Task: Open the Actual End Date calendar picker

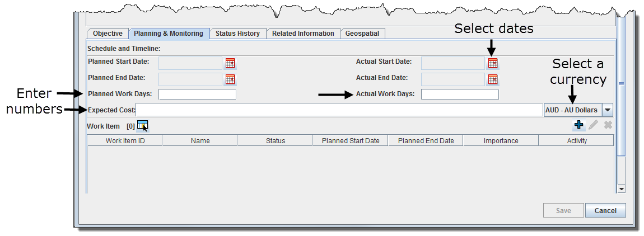Action: click(x=493, y=79)
